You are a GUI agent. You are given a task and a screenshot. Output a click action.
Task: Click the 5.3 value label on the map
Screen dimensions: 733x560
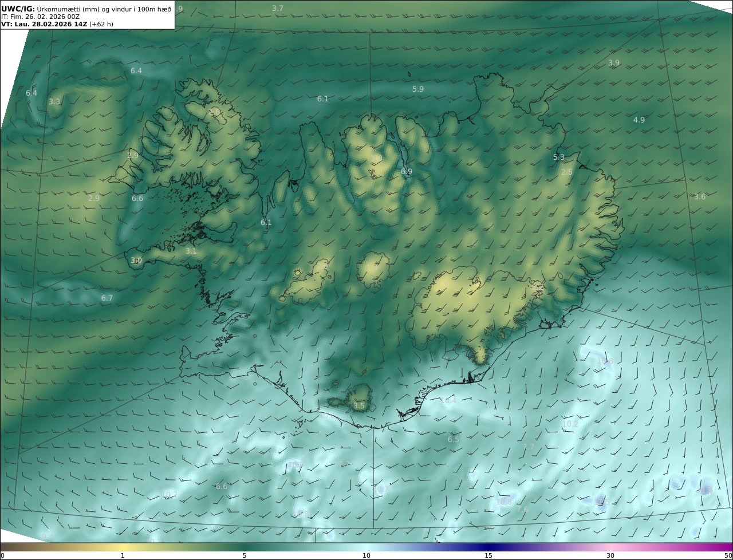(x=559, y=157)
